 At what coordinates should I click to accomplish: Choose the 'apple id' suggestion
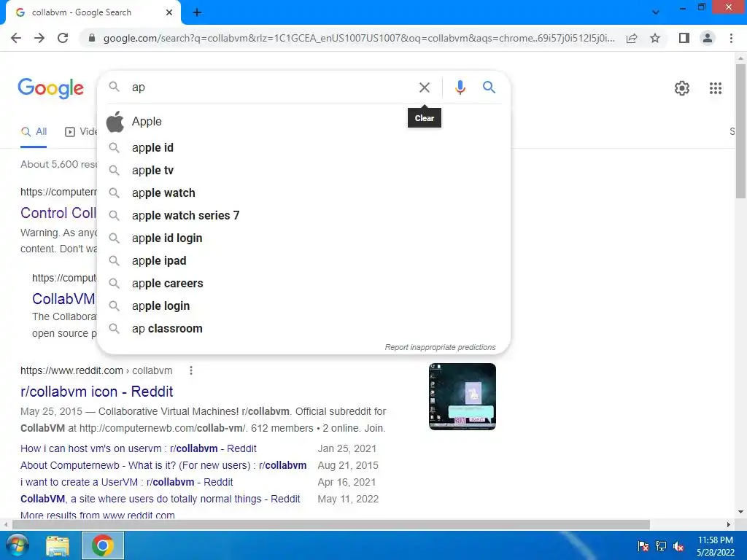pos(303,147)
